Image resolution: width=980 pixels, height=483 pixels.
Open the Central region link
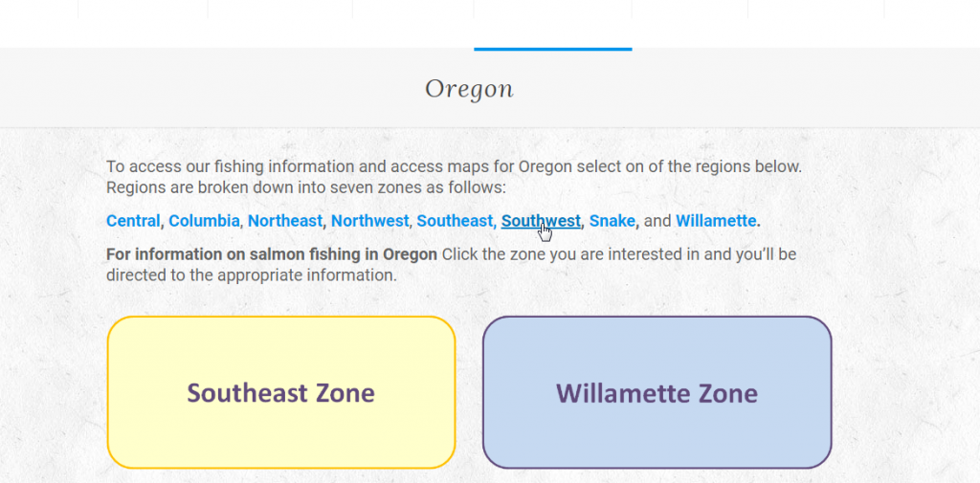(x=133, y=221)
